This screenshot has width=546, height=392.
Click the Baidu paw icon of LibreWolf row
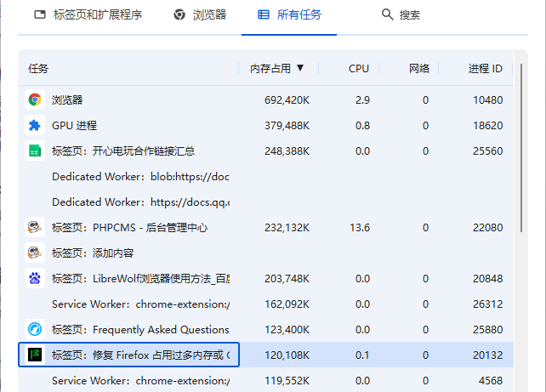(x=35, y=279)
